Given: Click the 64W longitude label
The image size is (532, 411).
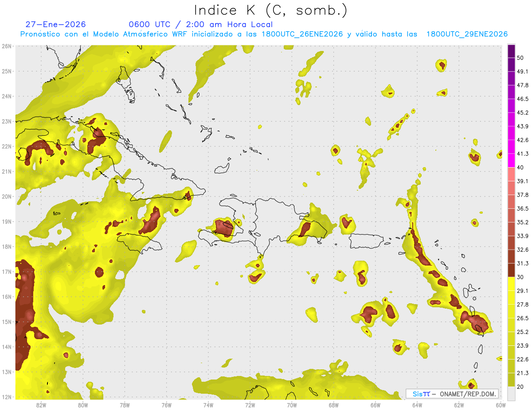Looking at the screenshot, I should pyautogui.click(x=417, y=405).
